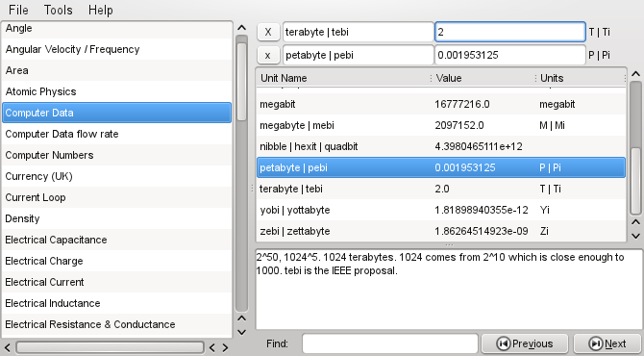Select the Atomic Physics category
Viewport: 644px width, 356px height.
tap(116, 91)
